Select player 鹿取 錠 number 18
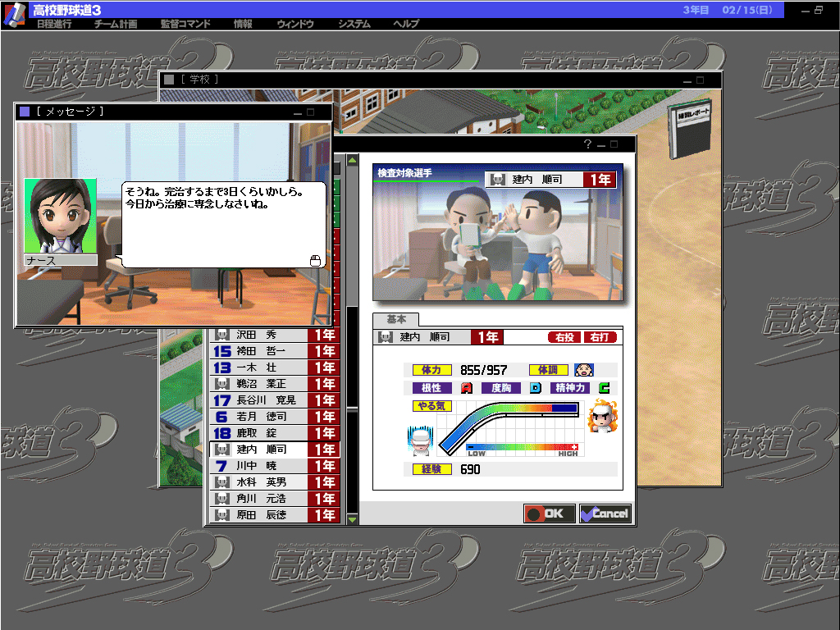 pos(274,433)
